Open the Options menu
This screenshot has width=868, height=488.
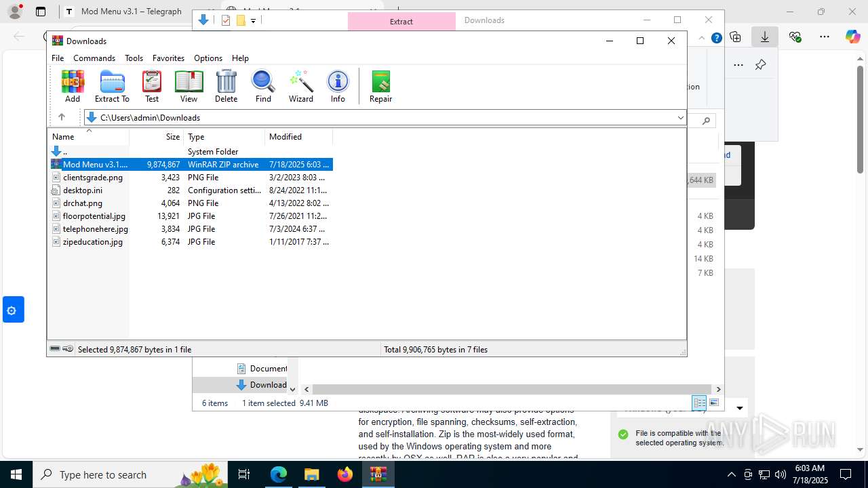coord(208,58)
